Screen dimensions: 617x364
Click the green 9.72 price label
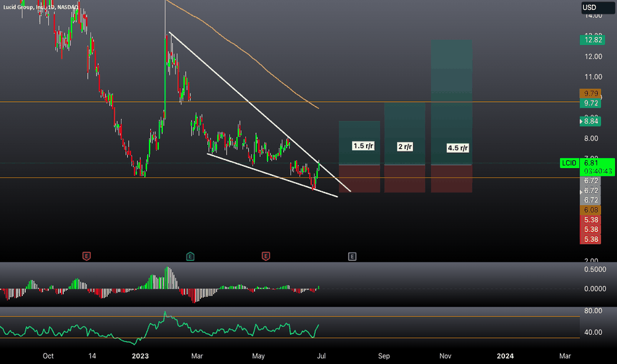591,103
